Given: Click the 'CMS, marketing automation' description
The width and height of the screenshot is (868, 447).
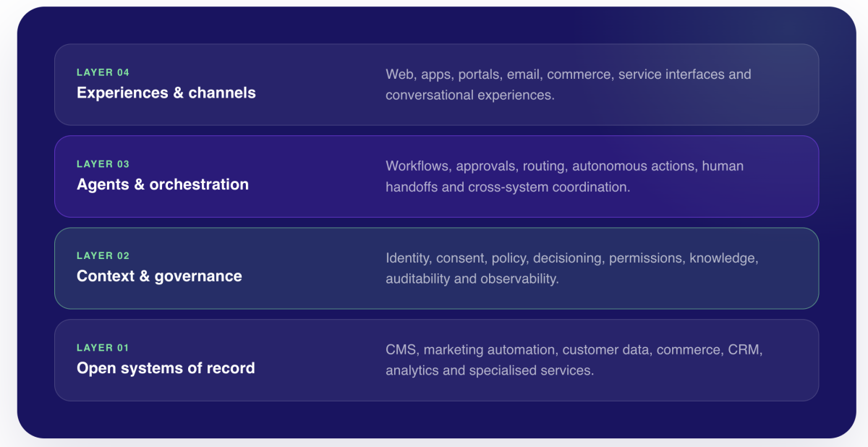Looking at the screenshot, I should pos(574,360).
